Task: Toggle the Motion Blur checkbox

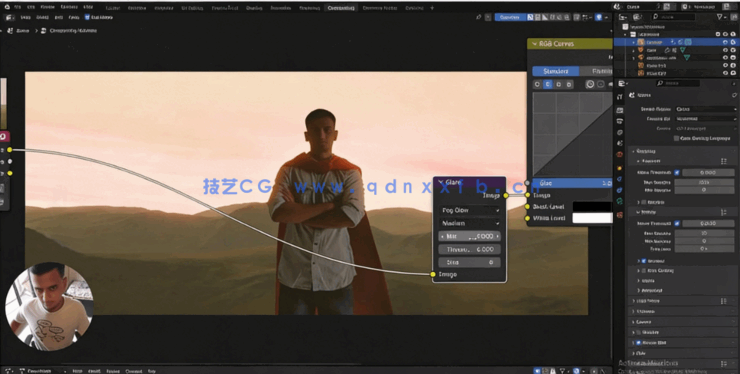Action: click(x=639, y=343)
